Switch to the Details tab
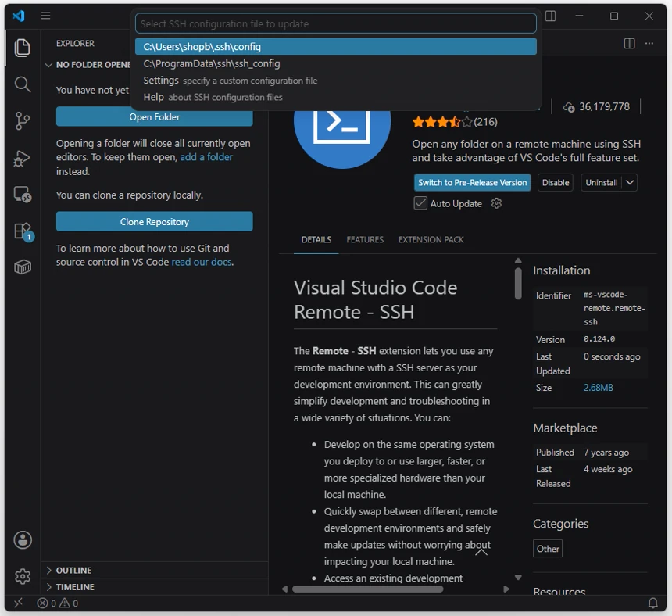Viewport: 672px width, 616px height. click(x=316, y=240)
